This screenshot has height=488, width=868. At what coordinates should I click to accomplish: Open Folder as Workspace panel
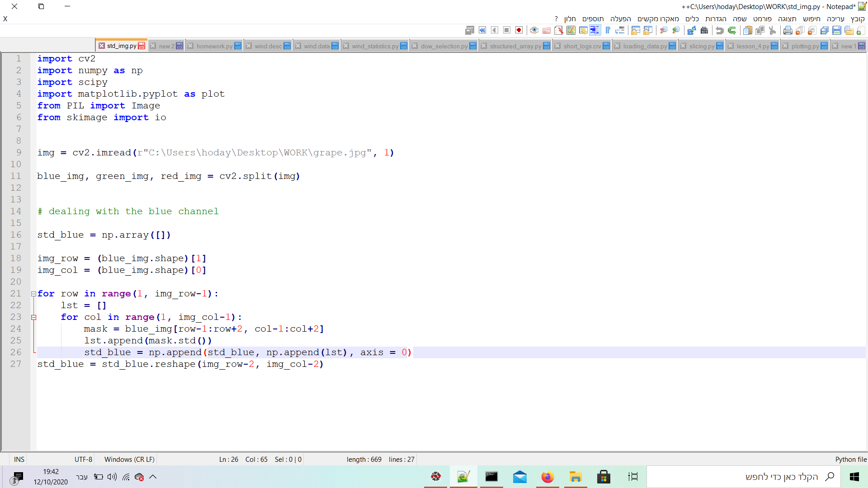click(x=547, y=30)
